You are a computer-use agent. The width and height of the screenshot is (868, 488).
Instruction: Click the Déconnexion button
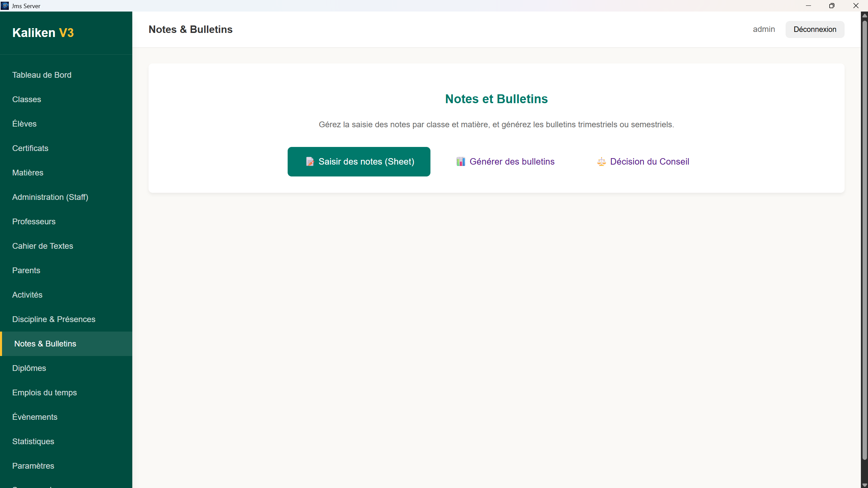coord(815,29)
